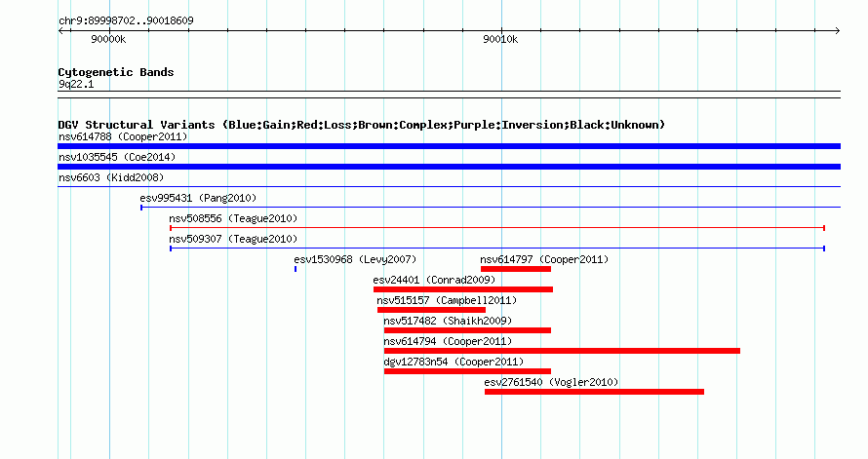Viewport: 868px width, 459px height.
Task: Click the esv995431 (Pang2010) label
Action: pyautogui.click(x=198, y=198)
